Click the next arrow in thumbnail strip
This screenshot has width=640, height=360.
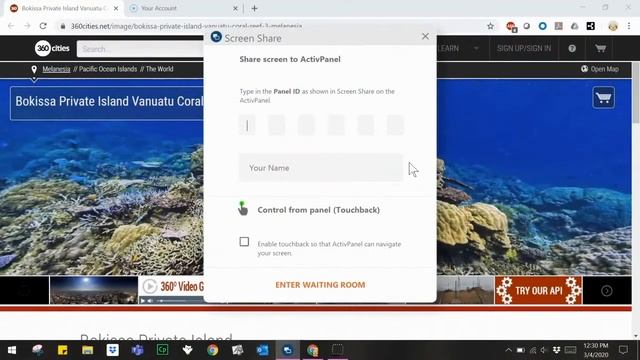(607, 291)
